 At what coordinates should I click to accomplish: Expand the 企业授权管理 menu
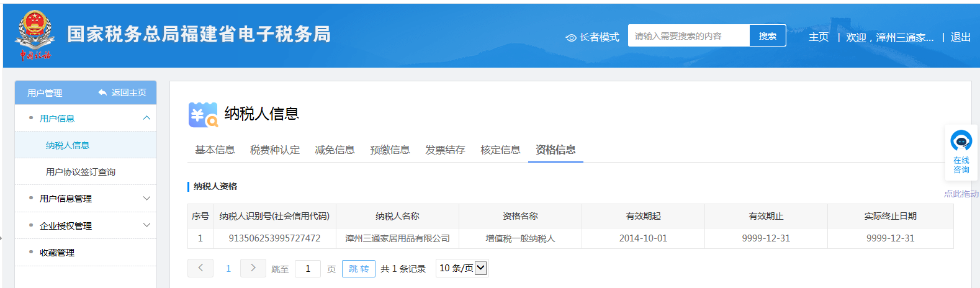tap(146, 225)
